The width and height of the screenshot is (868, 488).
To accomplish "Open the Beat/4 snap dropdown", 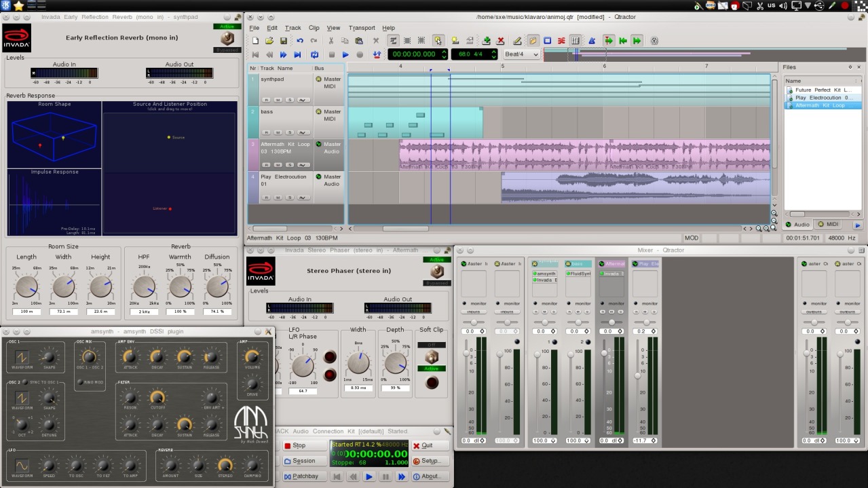I will pyautogui.click(x=521, y=54).
